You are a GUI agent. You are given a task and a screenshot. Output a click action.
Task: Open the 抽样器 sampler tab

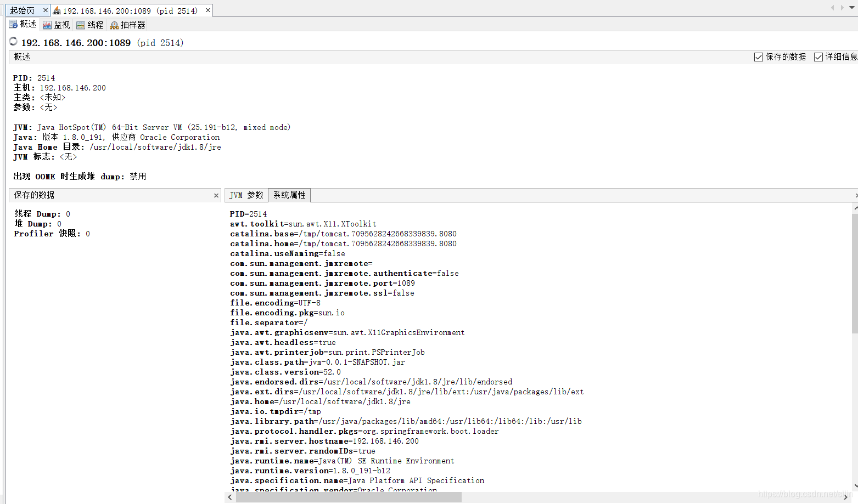[128, 25]
